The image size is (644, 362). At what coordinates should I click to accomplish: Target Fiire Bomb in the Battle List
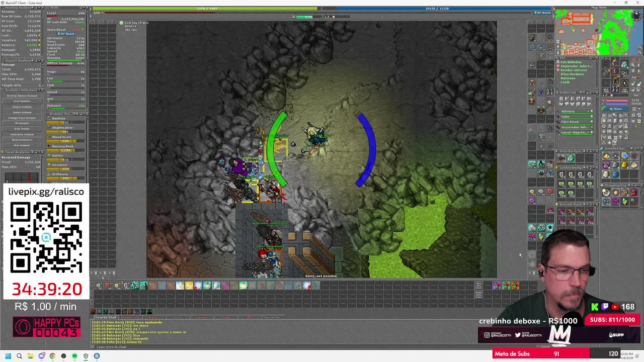[575, 122]
